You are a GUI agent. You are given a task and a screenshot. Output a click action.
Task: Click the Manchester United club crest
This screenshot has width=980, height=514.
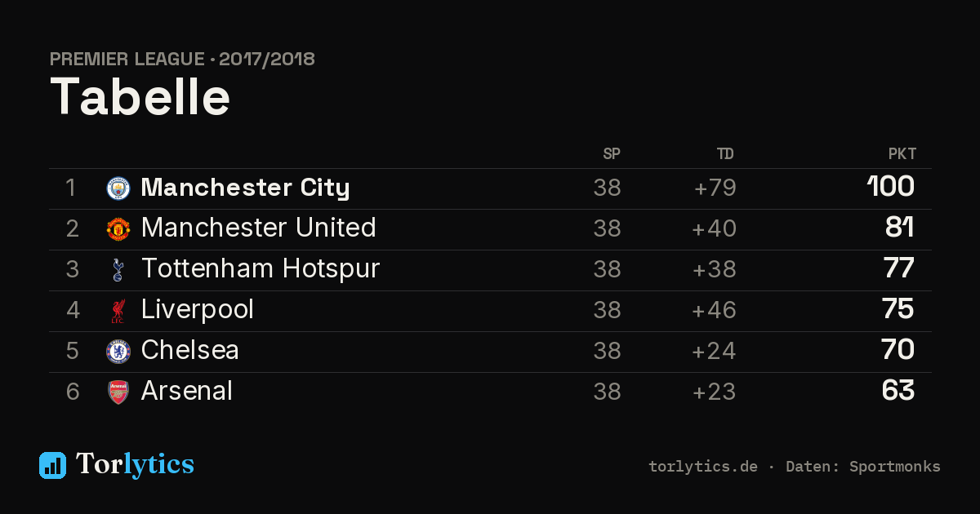(x=118, y=229)
